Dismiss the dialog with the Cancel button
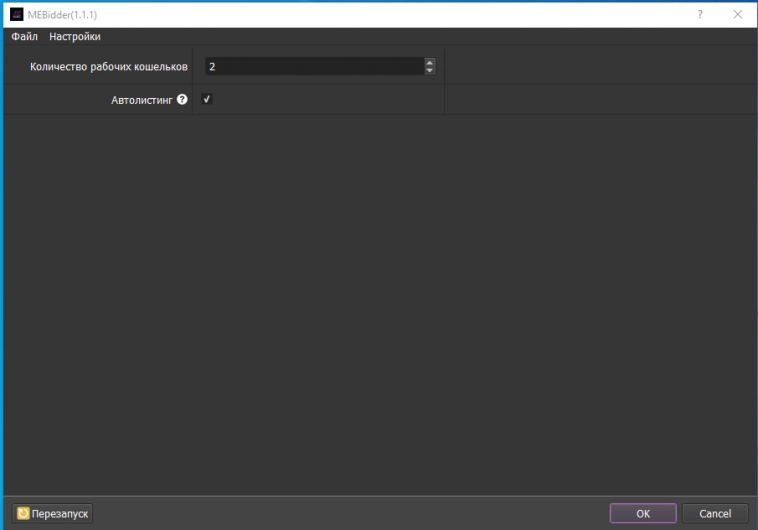The width and height of the screenshot is (758, 530). click(x=715, y=513)
